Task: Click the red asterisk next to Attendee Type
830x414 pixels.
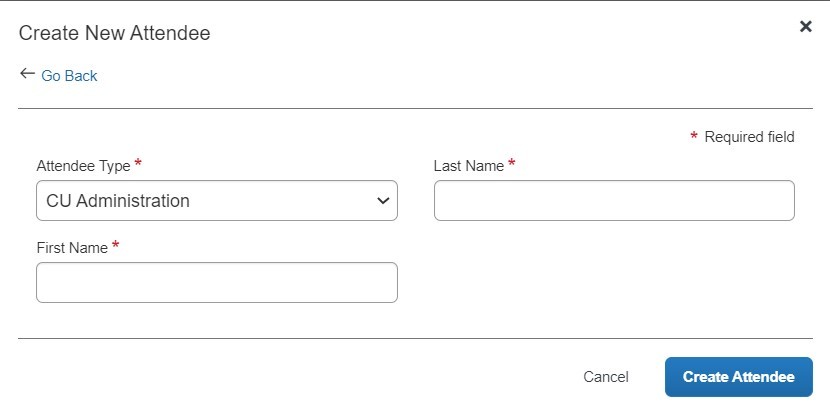Action: coord(138,163)
